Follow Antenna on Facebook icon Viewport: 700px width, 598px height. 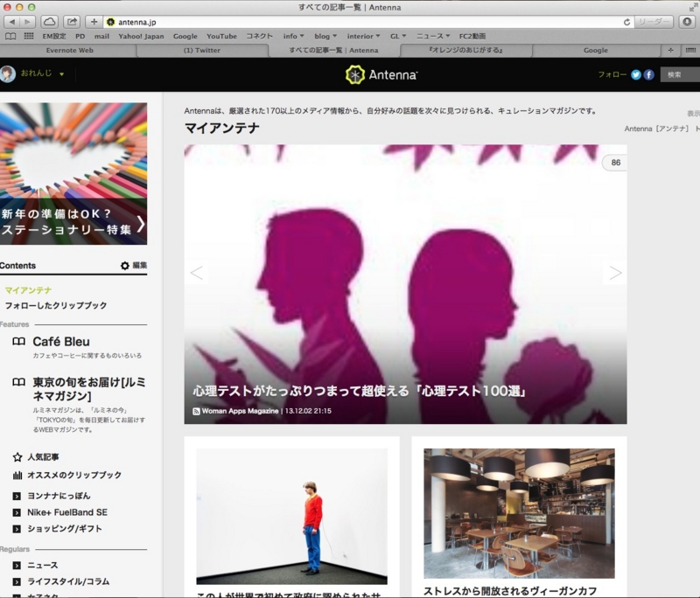648,75
